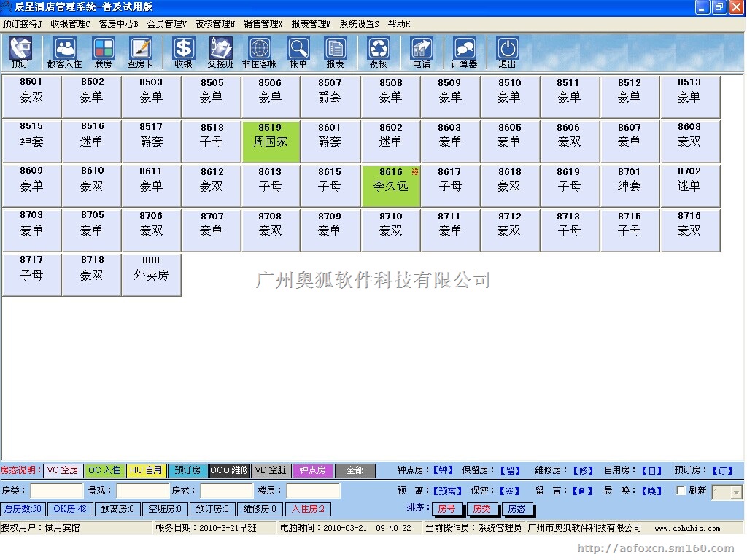The height and width of the screenshot is (560, 747).
Task: Open the 楼层 floor filter field
Action: [x=313, y=491]
